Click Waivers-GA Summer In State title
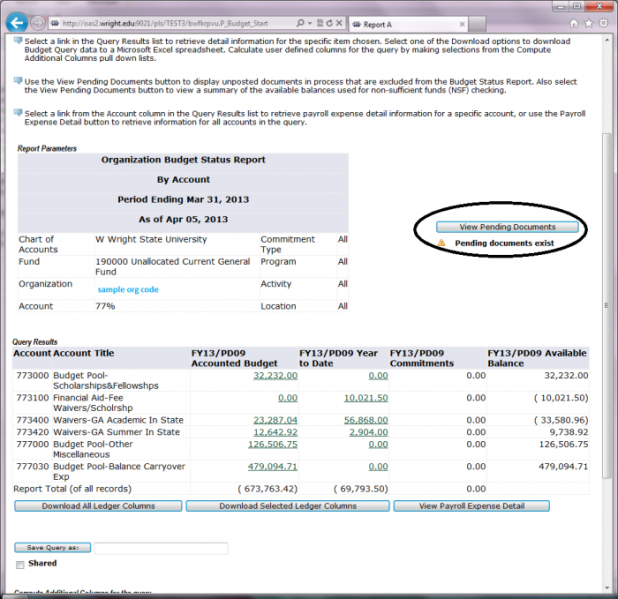Image resolution: width=618 pixels, height=599 pixels. (x=116, y=432)
